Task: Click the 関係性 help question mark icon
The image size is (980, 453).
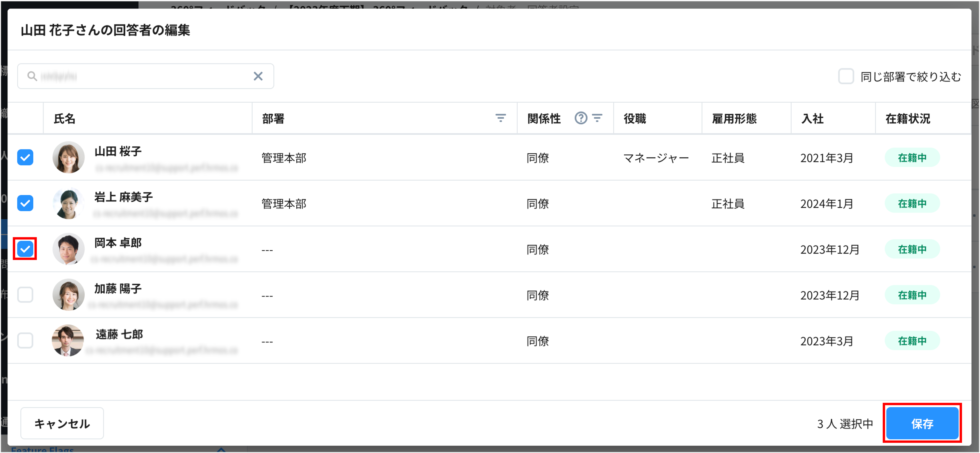Action: [x=581, y=118]
